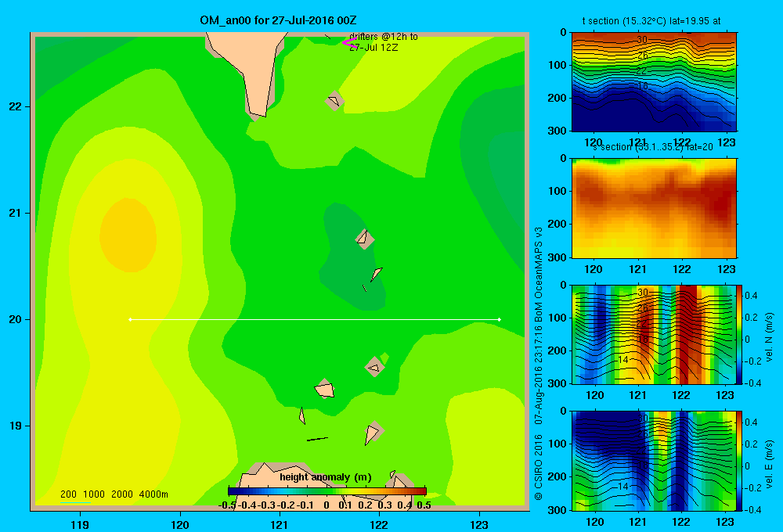Click the 'drifters @12h to' label

click(384, 37)
